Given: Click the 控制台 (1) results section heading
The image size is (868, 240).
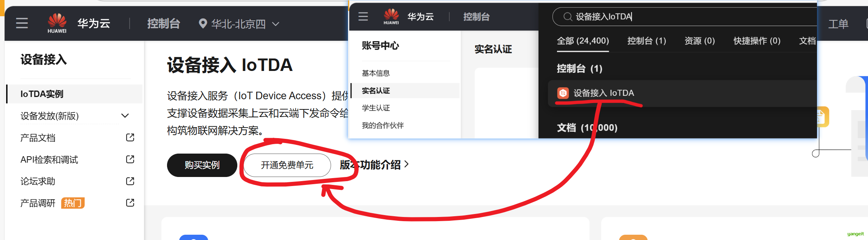Looking at the screenshot, I should pos(580,69).
